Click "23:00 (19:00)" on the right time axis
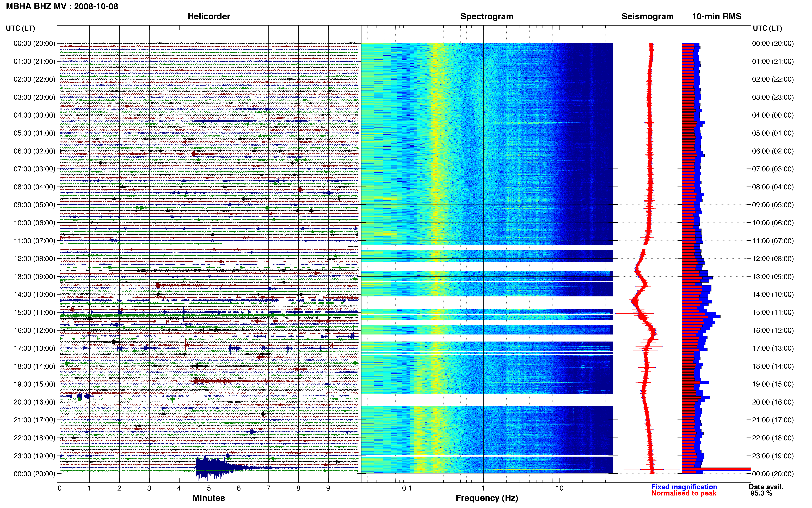Viewport: 812px width, 508px height. [773, 456]
